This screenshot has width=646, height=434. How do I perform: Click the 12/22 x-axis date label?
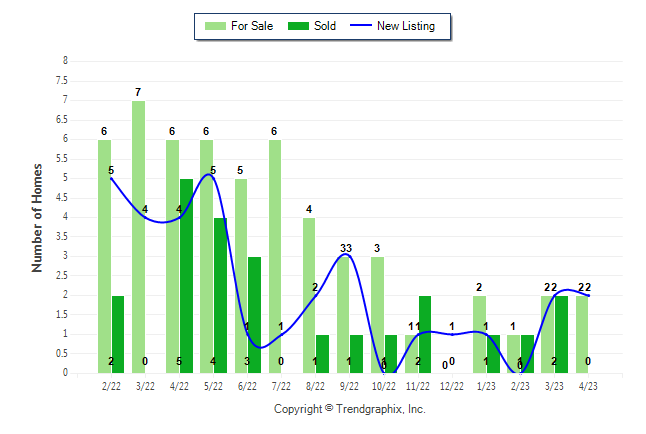452,383
